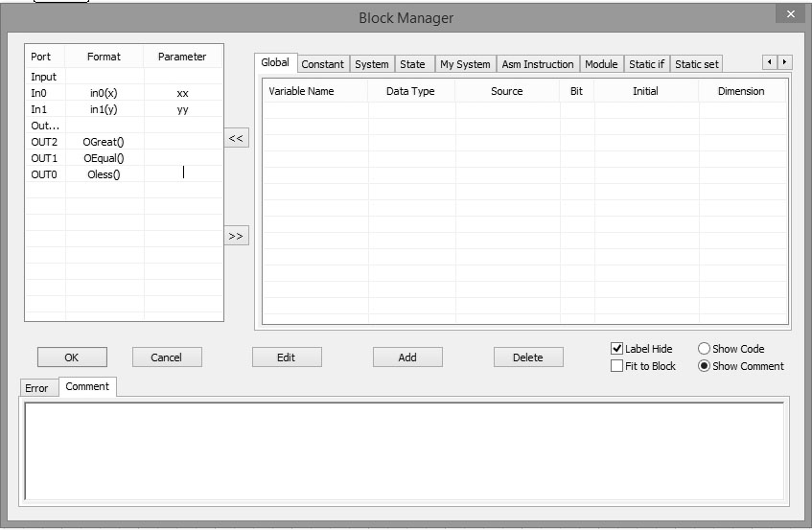Screen dimensions: 812x530
Task: Click the Out... section row
Action: 124,126
